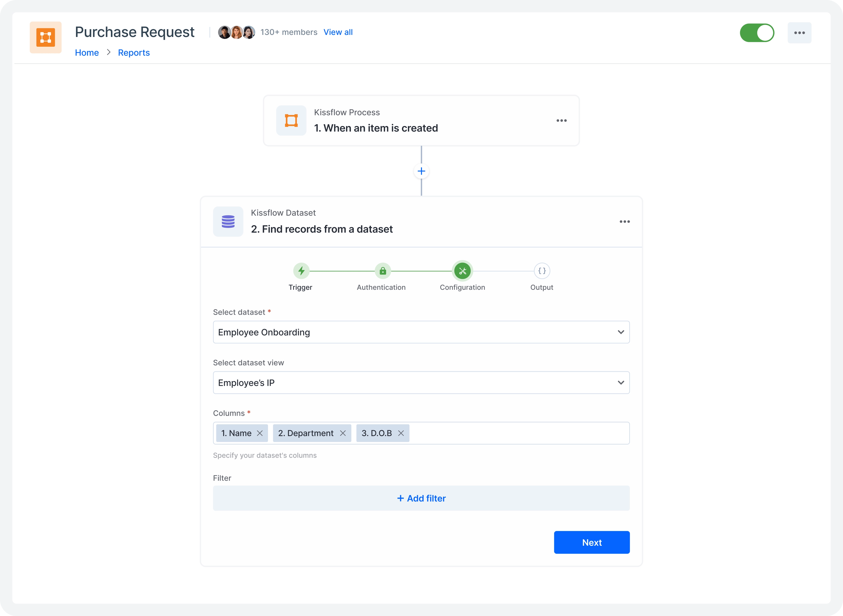Click the Output step icon
The width and height of the screenshot is (843, 616).
pyautogui.click(x=541, y=270)
